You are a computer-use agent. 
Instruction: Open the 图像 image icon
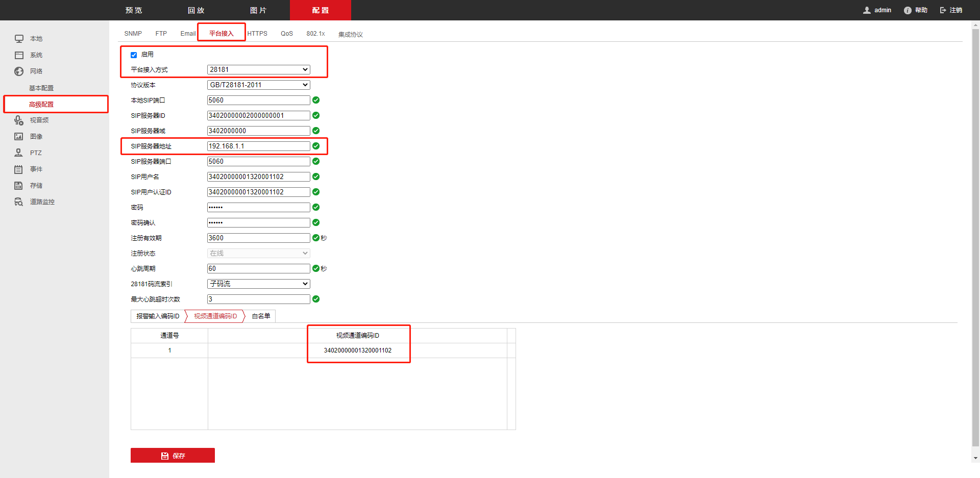[19, 137]
